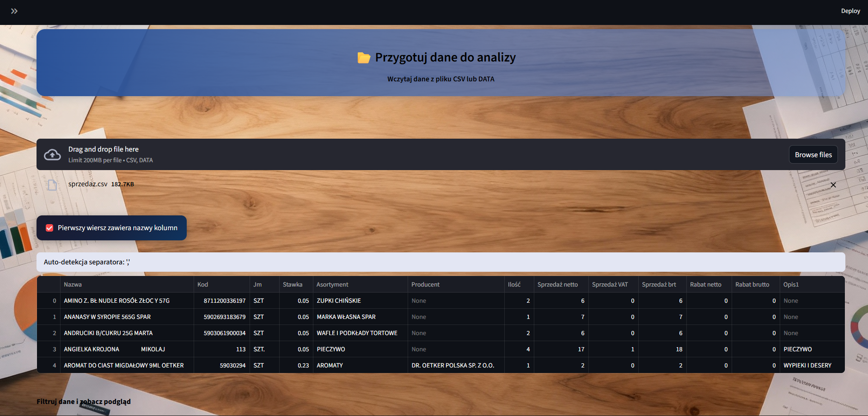The height and width of the screenshot is (416, 868).
Task: Sort by the Kod column header
Action: [x=221, y=284]
